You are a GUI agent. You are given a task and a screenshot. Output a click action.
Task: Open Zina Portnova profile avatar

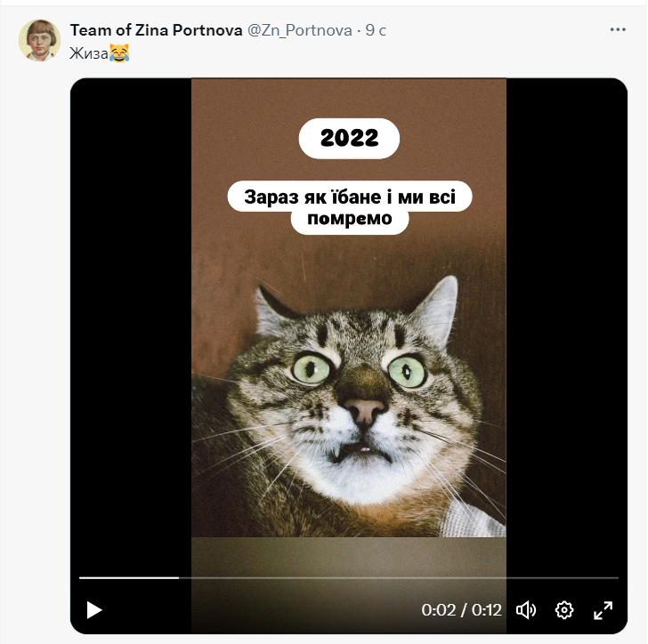pos(40,40)
